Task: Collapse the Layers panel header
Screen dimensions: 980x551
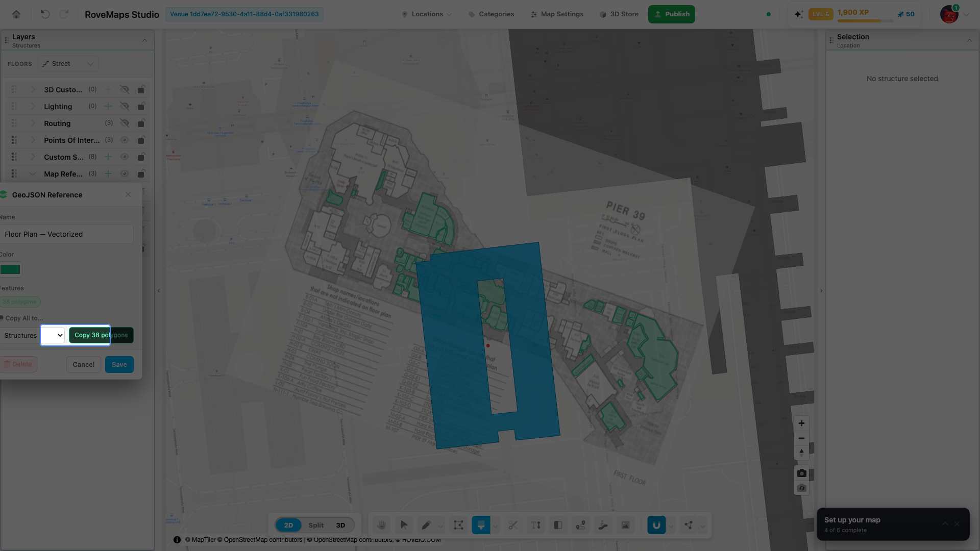Action: coord(144,40)
